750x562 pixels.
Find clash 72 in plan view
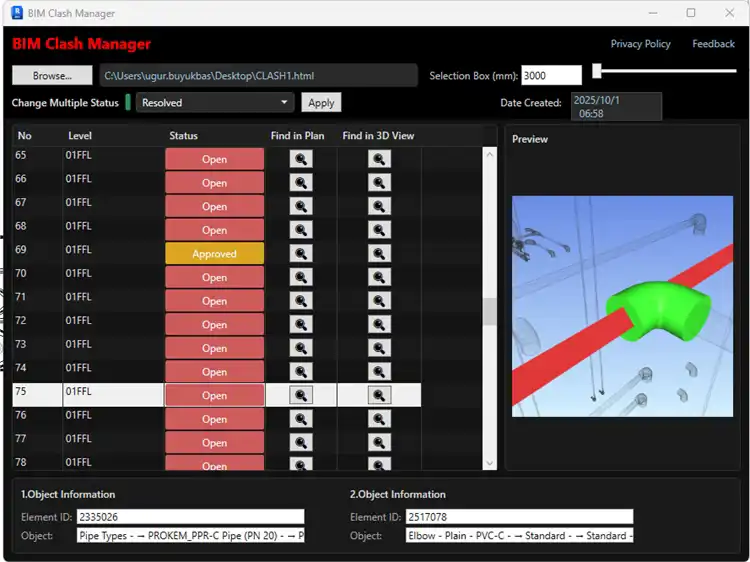(x=300, y=324)
